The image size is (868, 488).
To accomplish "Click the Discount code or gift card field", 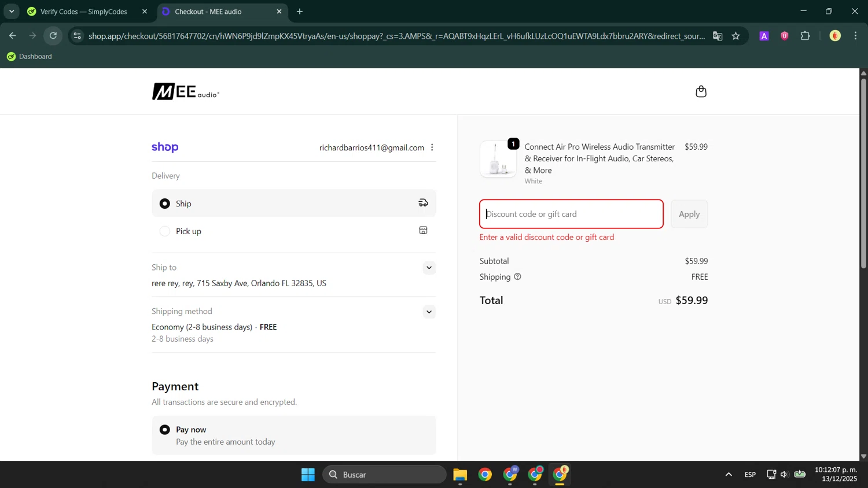I will coord(571,214).
